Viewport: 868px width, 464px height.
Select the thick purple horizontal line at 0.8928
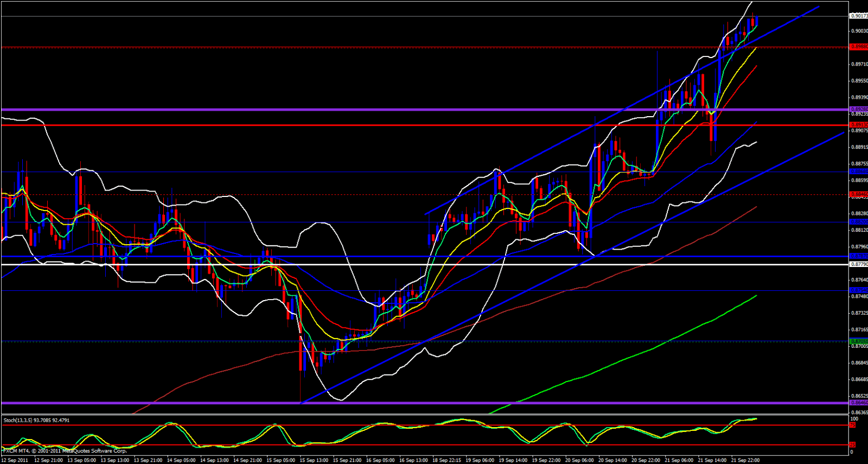[x=424, y=110]
